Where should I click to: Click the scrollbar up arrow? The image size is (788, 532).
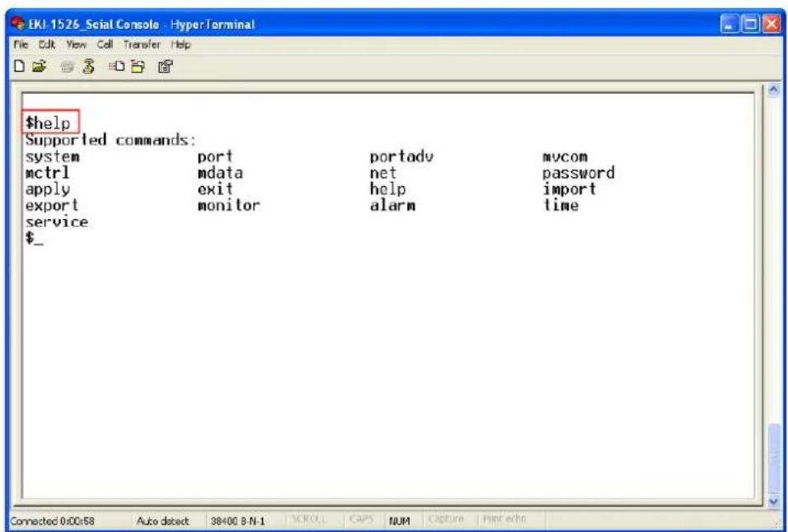pyautogui.click(x=774, y=91)
